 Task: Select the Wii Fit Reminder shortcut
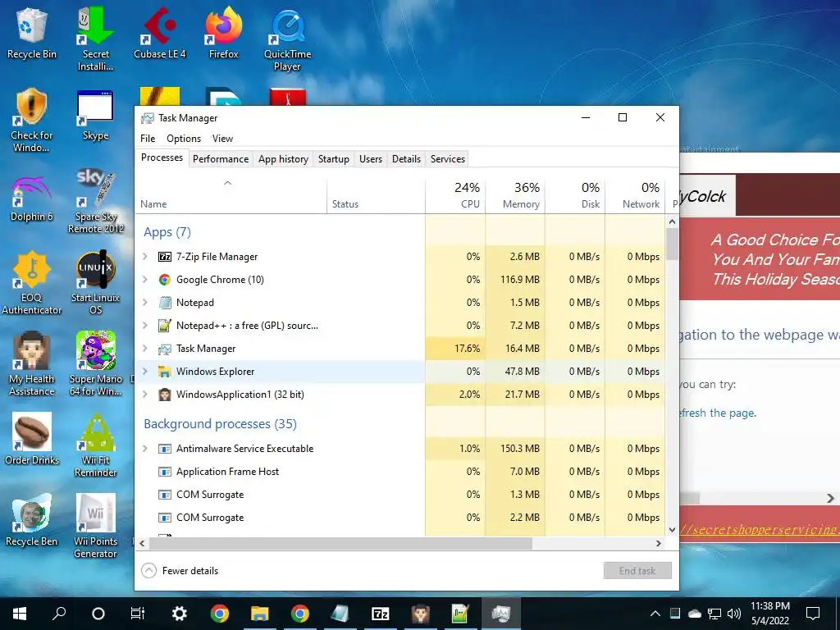[x=95, y=445]
